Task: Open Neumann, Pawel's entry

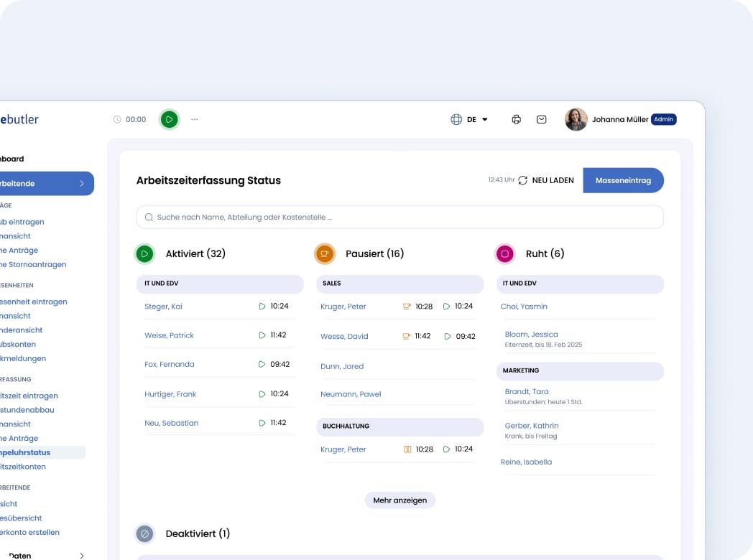Action: tap(351, 394)
